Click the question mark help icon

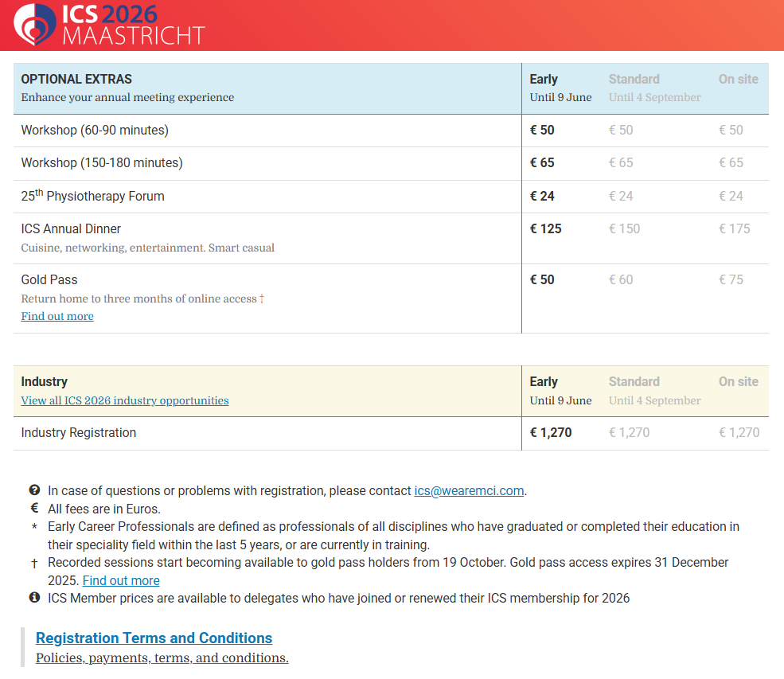34,490
